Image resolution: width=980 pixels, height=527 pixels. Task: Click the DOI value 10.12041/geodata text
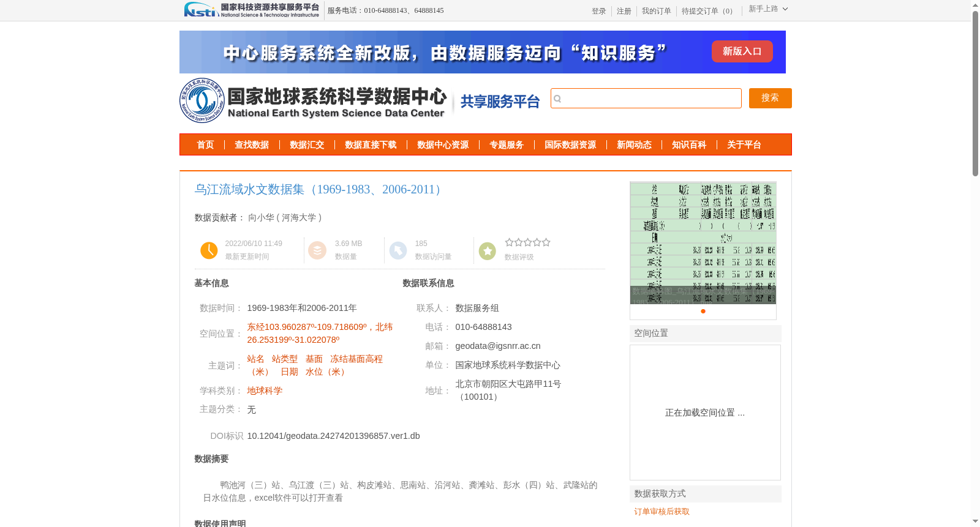click(x=333, y=436)
